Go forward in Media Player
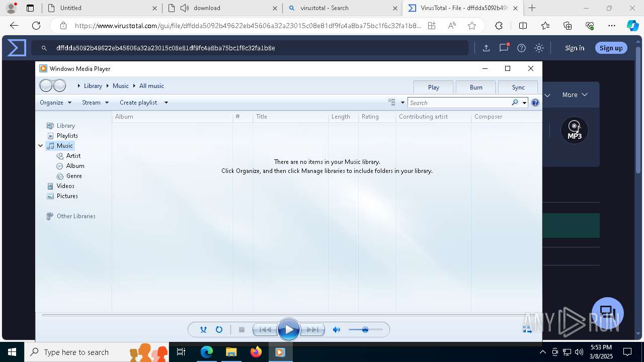Viewport: 644px width, 362px height. click(59, 85)
